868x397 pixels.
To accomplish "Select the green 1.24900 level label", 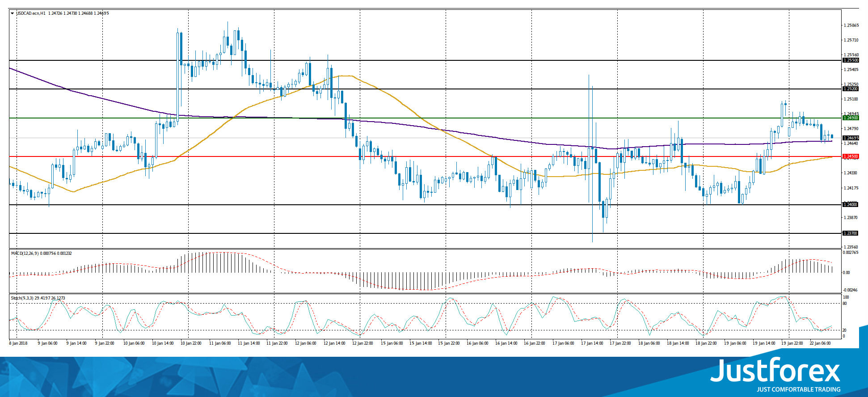I will click(851, 118).
